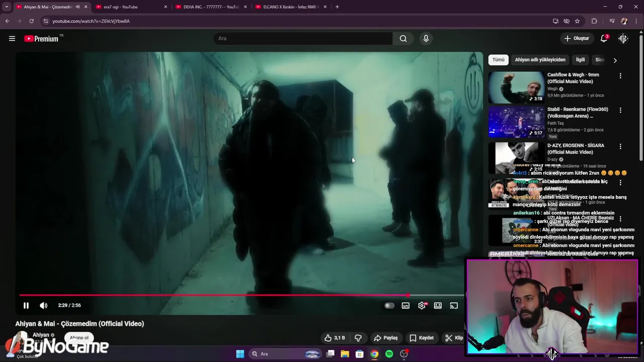Close the Ahiyan & Mai browser tab
Screen dimensions: 644x362
(x=86, y=7)
